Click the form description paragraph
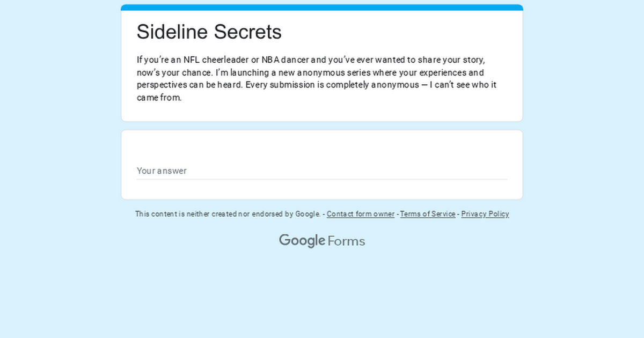The width and height of the screenshot is (644, 338). [317, 78]
